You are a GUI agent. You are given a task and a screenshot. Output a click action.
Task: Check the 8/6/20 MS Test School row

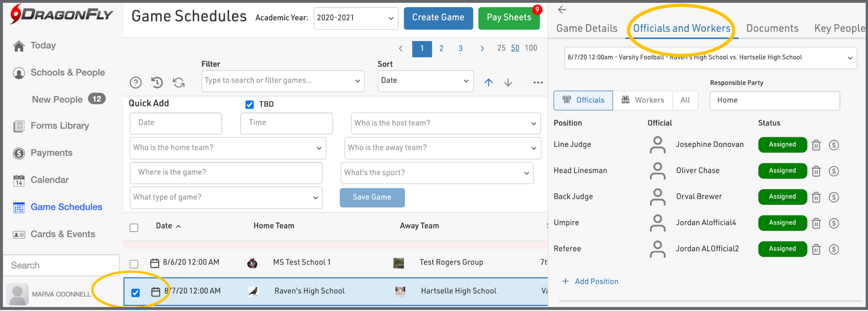point(134,264)
